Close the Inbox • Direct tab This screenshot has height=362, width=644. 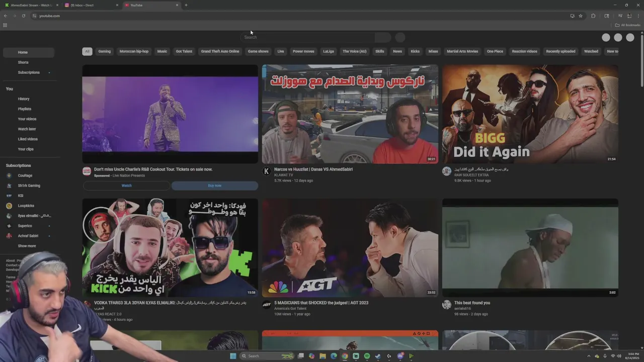tap(117, 5)
